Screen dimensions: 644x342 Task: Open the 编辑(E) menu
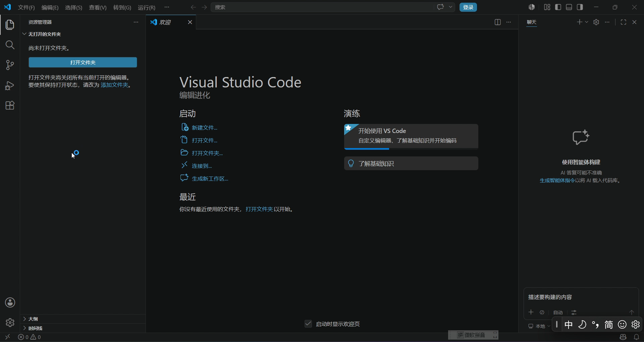(50, 7)
